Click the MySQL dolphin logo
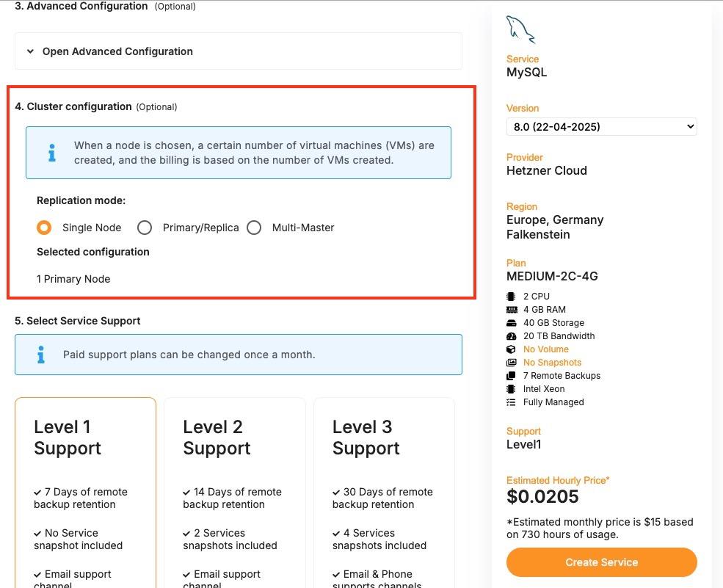 pos(520,29)
